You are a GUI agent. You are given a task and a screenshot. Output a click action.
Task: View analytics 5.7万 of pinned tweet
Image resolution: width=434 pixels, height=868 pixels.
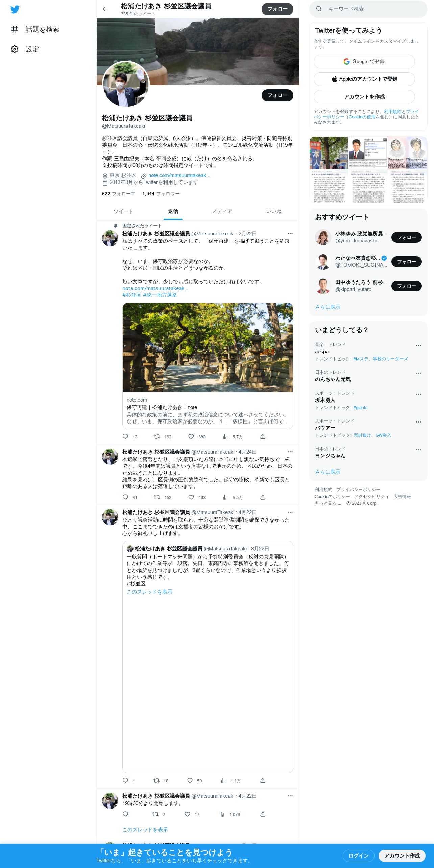[225, 436]
